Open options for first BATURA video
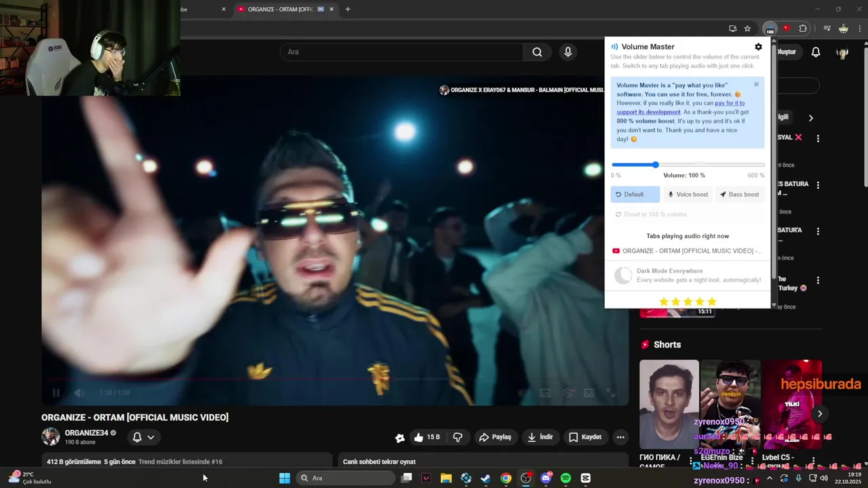The image size is (868, 488). pos(818,185)
